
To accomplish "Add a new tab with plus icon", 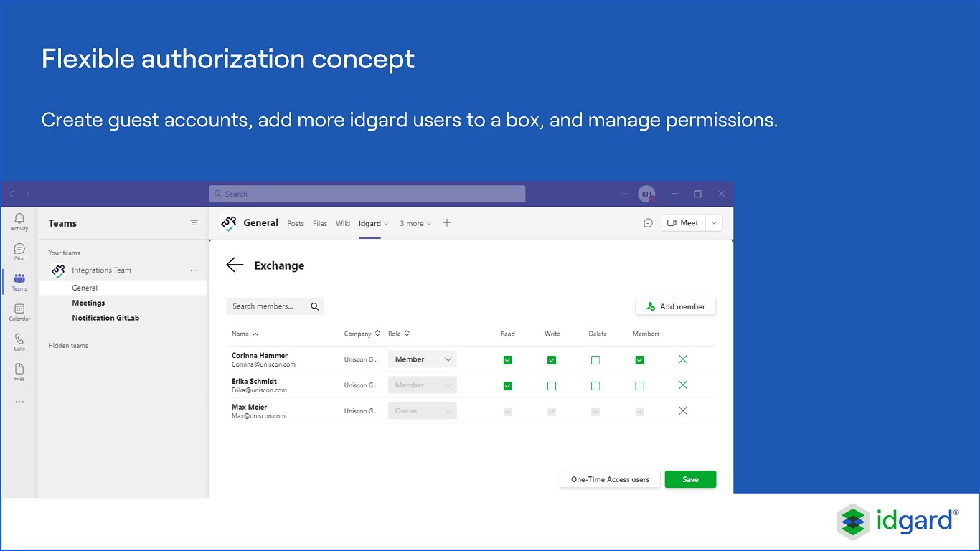I will coord(447,223).
